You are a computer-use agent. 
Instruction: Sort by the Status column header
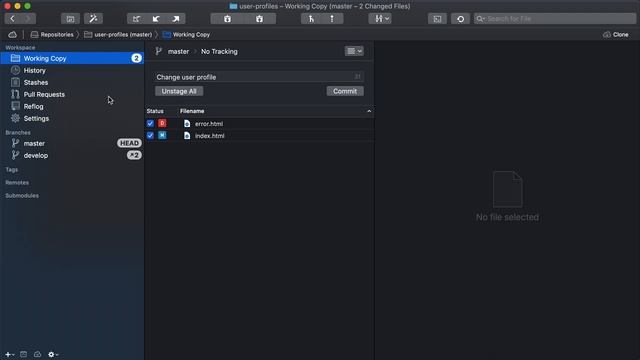[155, 111]
